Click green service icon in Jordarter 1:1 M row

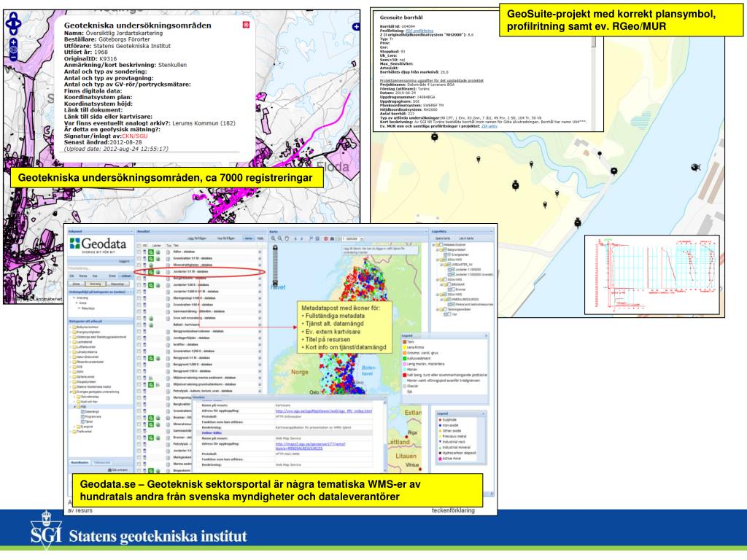pyautogui.click(x=151, y=272)
